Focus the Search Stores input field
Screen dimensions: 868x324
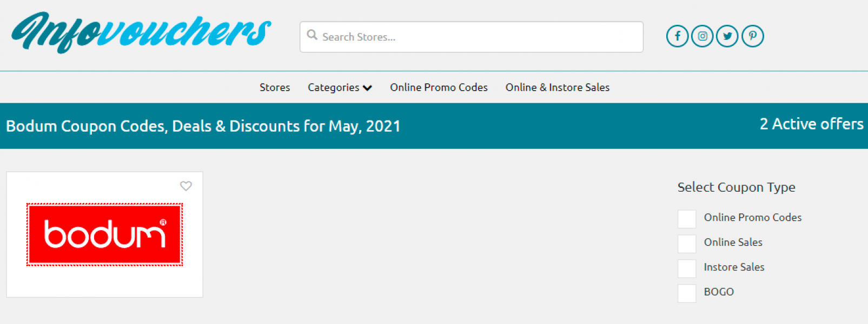[x=472, y=37]
